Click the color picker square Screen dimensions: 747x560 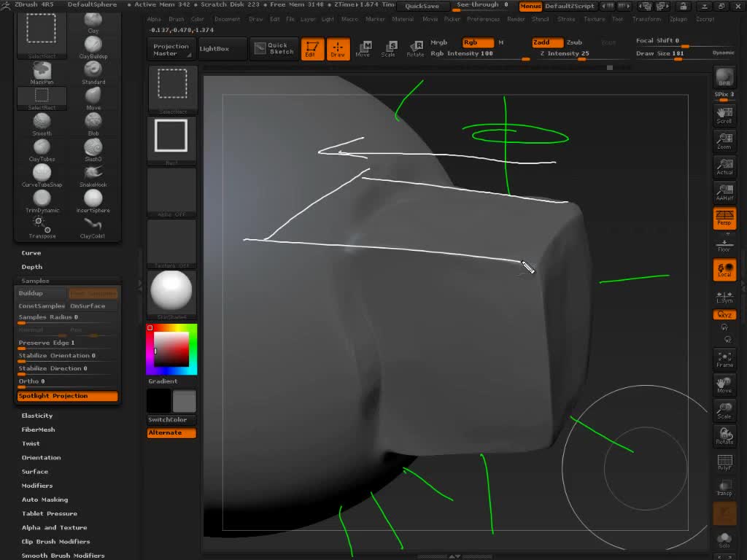[x=171, y=349]
